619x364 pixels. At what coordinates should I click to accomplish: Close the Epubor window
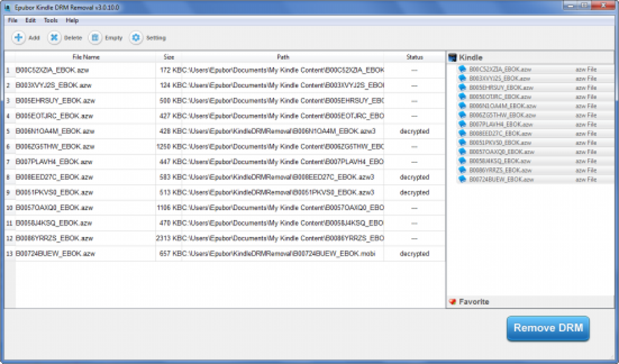tap(604, 5)
